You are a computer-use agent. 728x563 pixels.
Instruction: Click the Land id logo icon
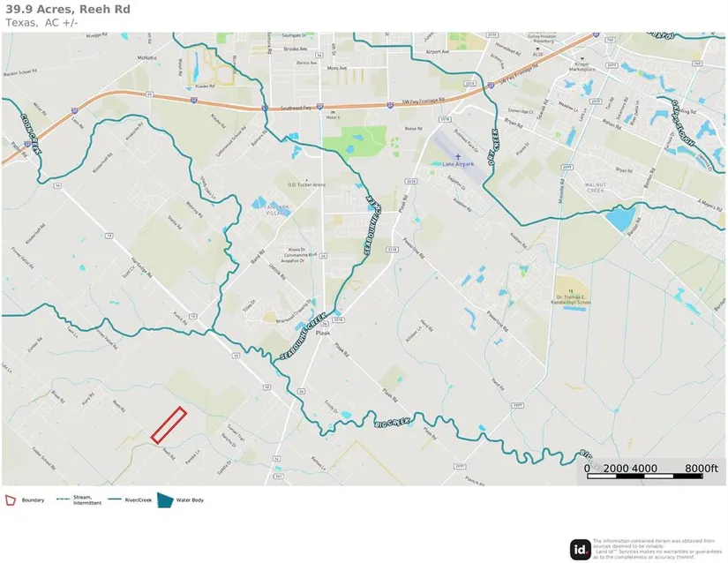click(x=581, y=548)
